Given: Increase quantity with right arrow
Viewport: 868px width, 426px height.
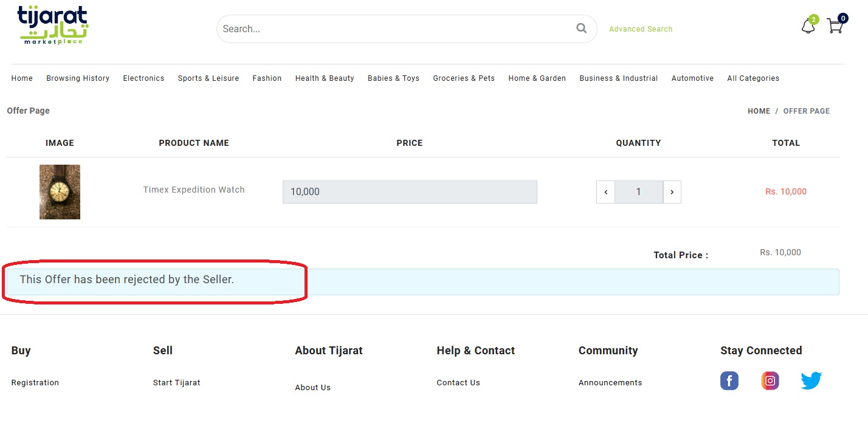Looking at the screenshot, I should [672, 192].
